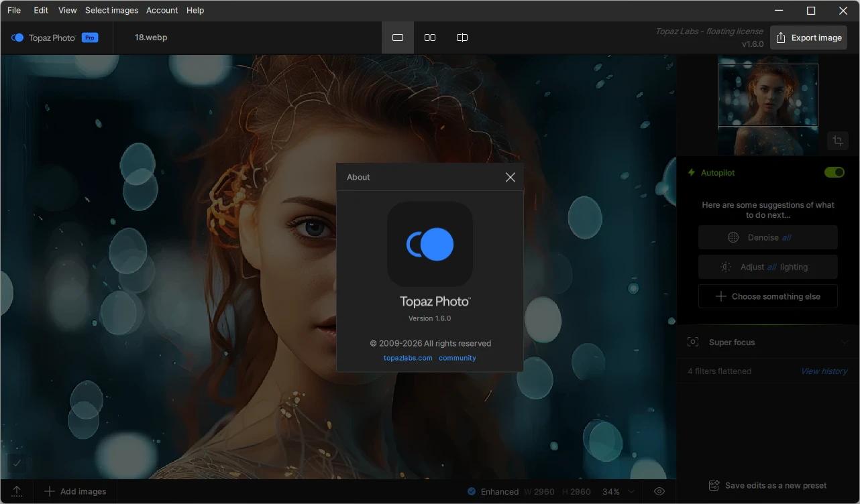Open the topazlabs.com link
The height and width of the screenshot is (504, 860).
(x=408, y=358)
